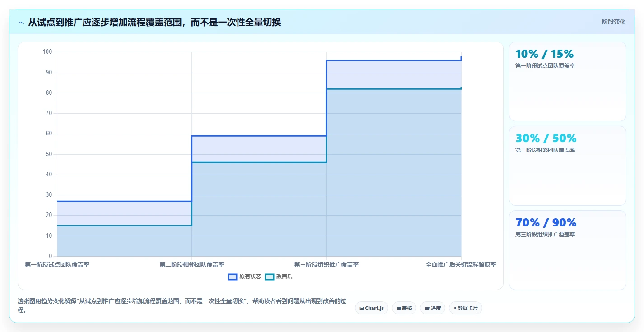Click the description paragraph below the chart

click(x=182, y=305)
